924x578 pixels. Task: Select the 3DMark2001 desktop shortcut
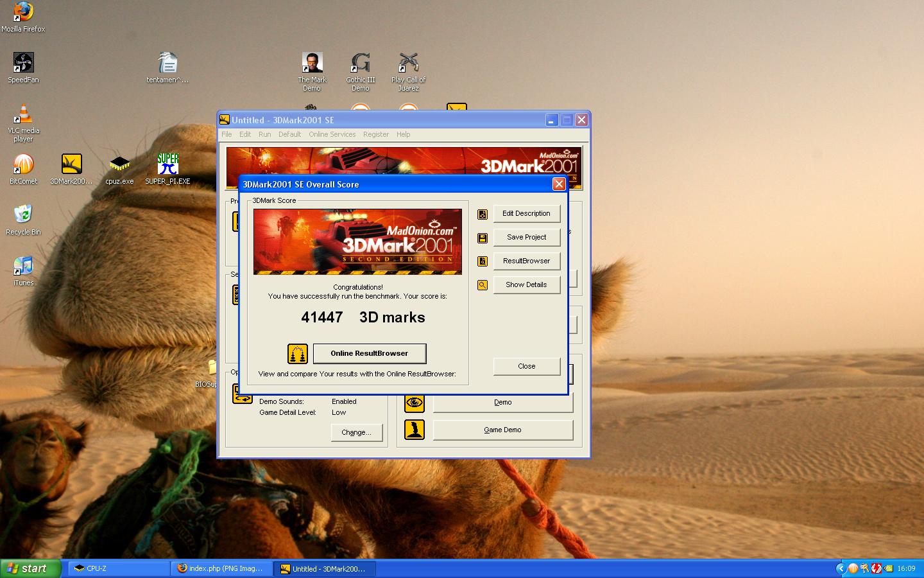pos(71,170)
